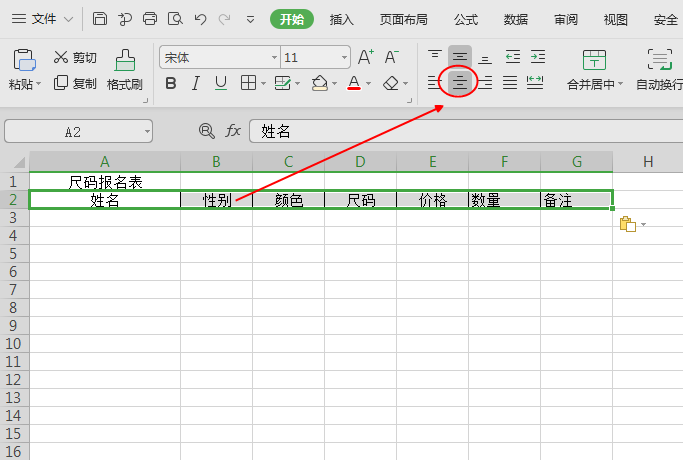Screen dimensions: 683x460
Task: Select the 数据 tab
Action: click(516, 19)
